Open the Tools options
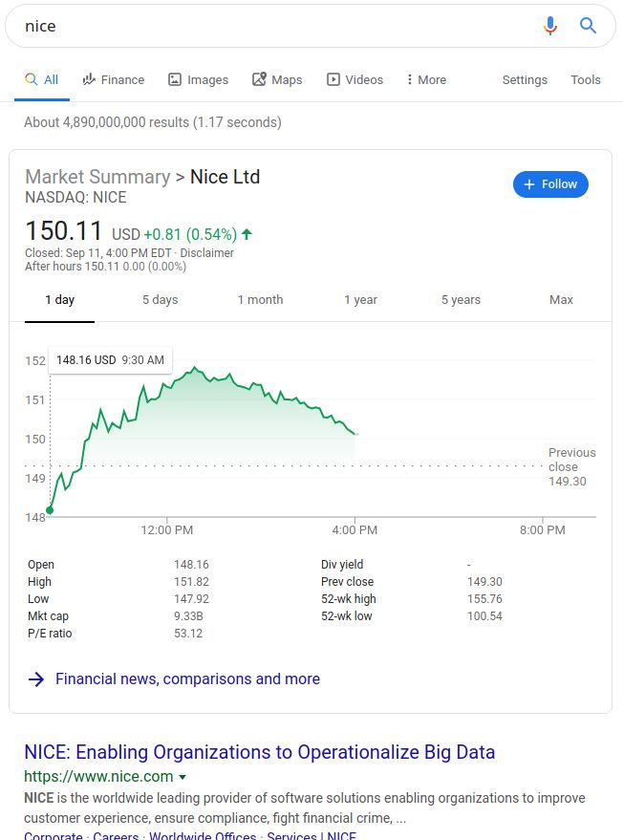Image resolution: width=623 pixels, height=840 pixels. tap(586, 80)
